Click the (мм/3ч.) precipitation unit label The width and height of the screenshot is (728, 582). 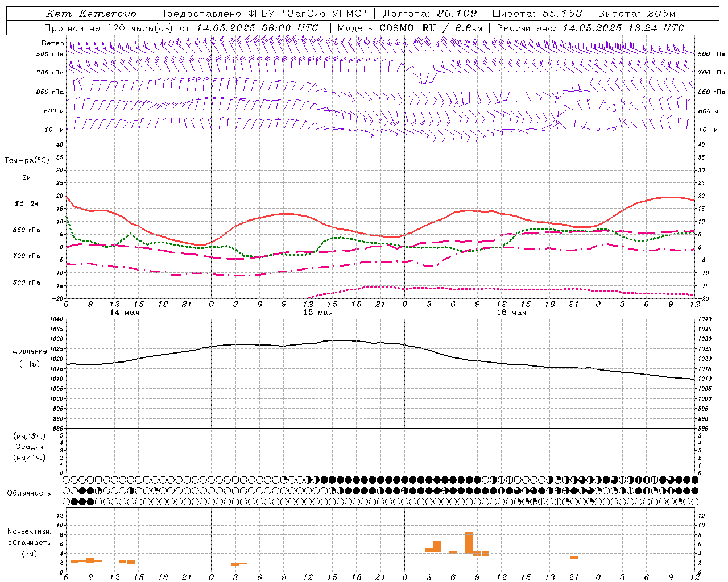(30, 436)
